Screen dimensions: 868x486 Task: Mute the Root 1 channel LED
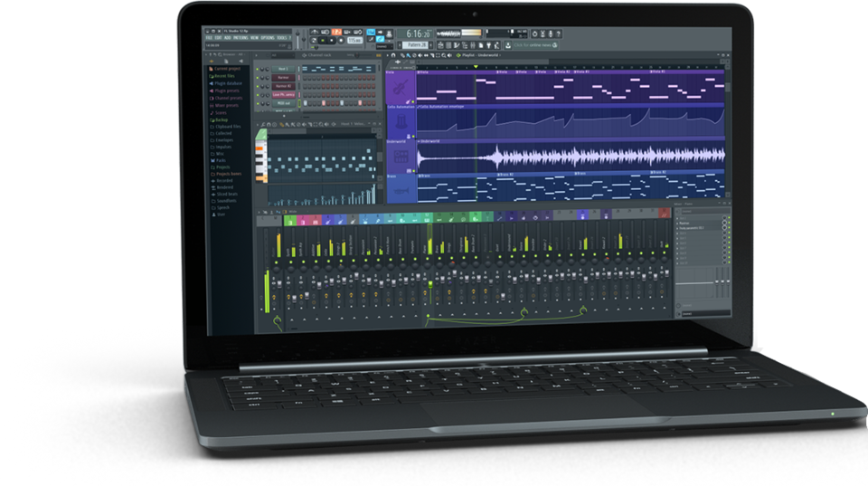[258, 70]
